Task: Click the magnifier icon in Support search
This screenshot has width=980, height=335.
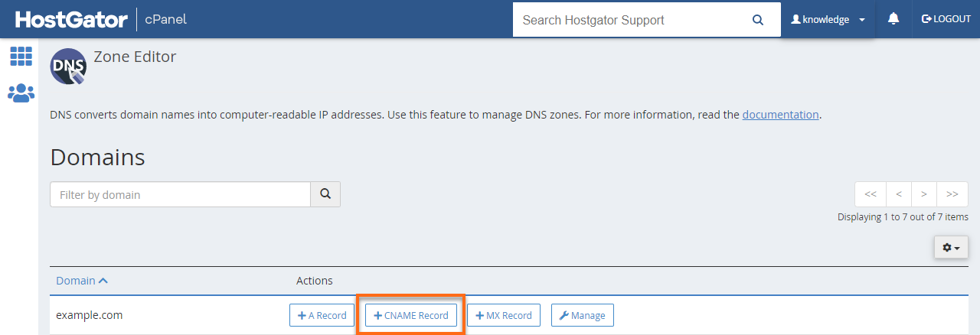Action: pyautogui.click(x=758, y=20)
